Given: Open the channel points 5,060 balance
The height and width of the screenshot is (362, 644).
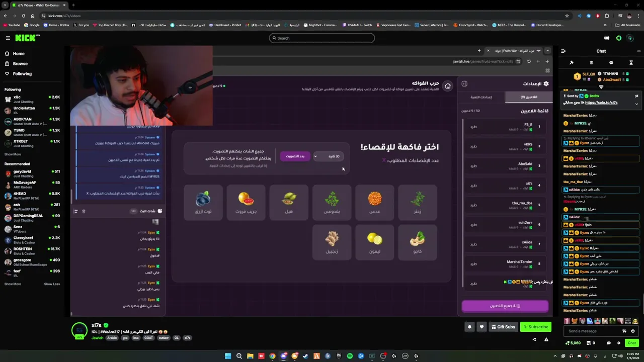Looking at the screenshot, I should 574,343.
